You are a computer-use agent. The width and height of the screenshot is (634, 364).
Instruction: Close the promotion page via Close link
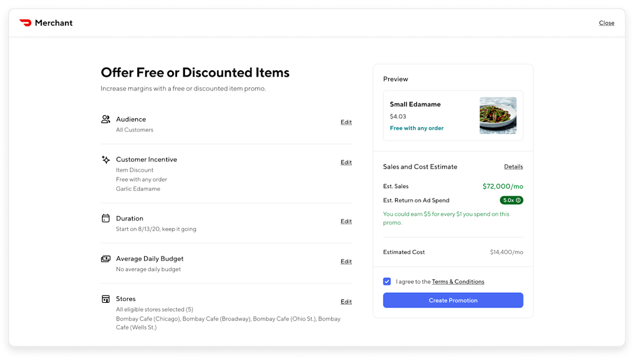pyautogui.click(x=607, y=23)
